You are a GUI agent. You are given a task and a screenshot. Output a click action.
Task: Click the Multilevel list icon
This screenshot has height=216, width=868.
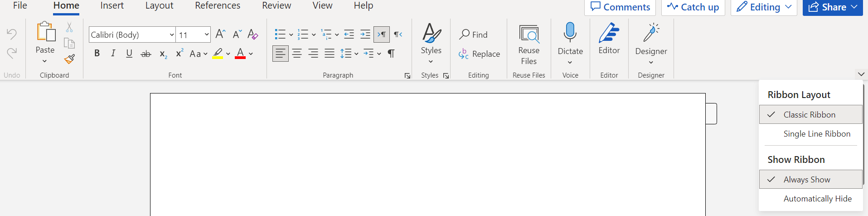tap(326, 34)
